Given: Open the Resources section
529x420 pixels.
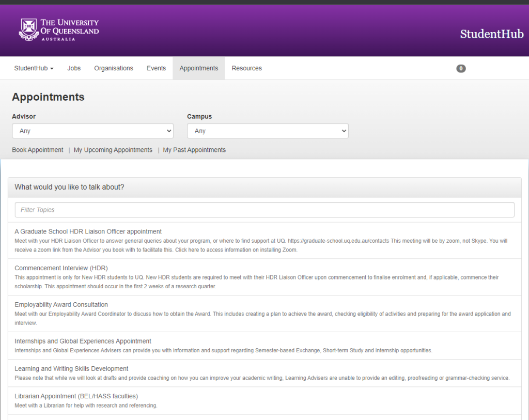Looking at the screenshot, I should 246,68.
